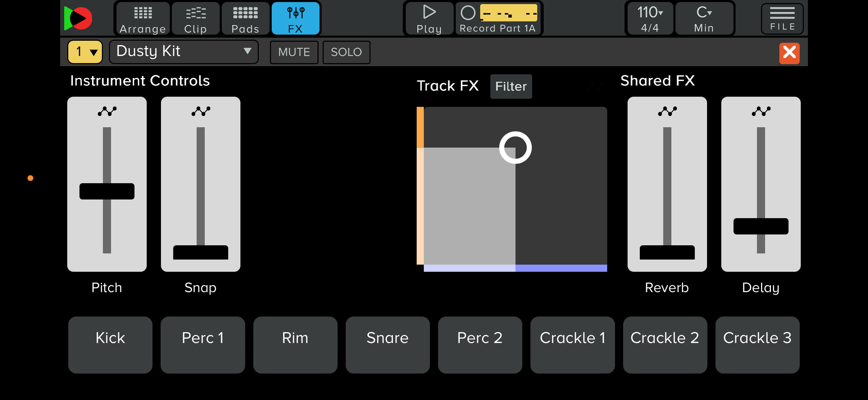Open the track number 1 dropdown
The height and width of the screenshot is (400, 868).
tap(85, 52)
